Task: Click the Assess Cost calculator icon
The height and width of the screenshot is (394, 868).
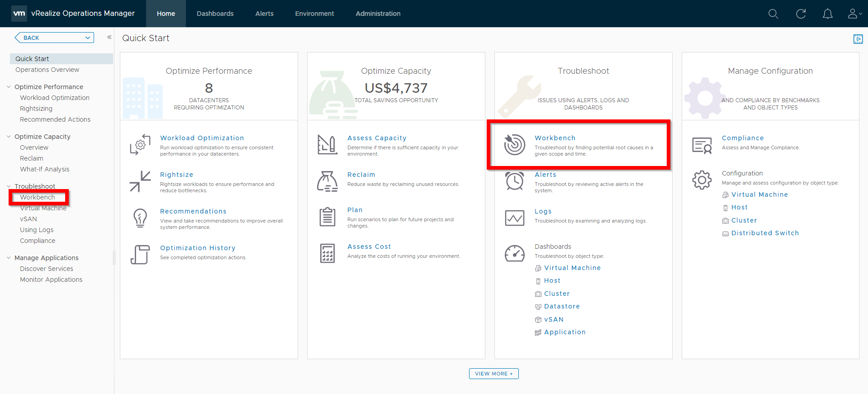Action: [327, 253]
